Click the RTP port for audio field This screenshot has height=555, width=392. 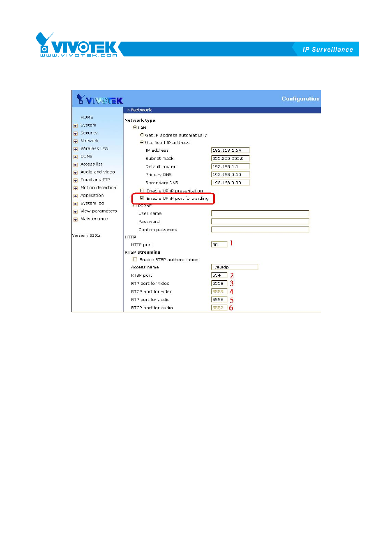(219, 299)
